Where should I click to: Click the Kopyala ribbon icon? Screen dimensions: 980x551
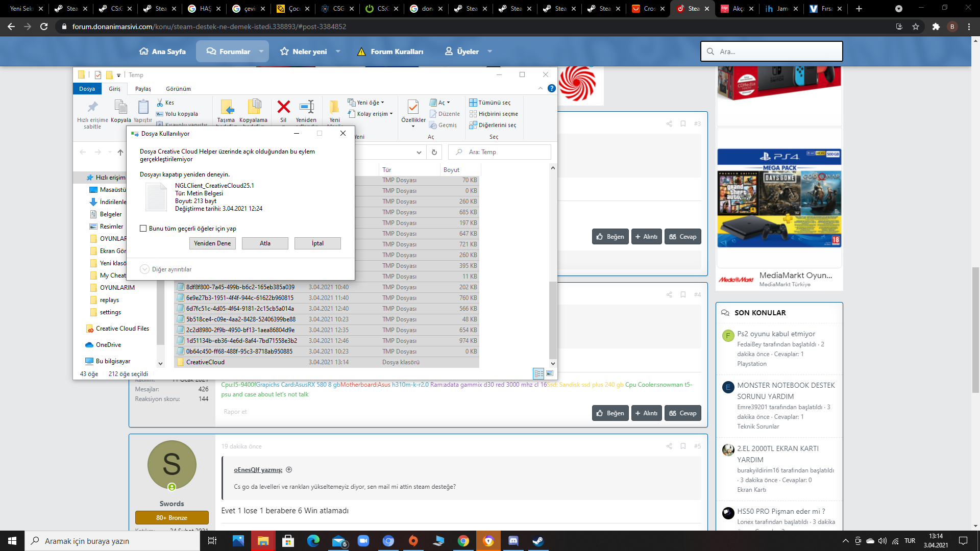tap(121, 108)
